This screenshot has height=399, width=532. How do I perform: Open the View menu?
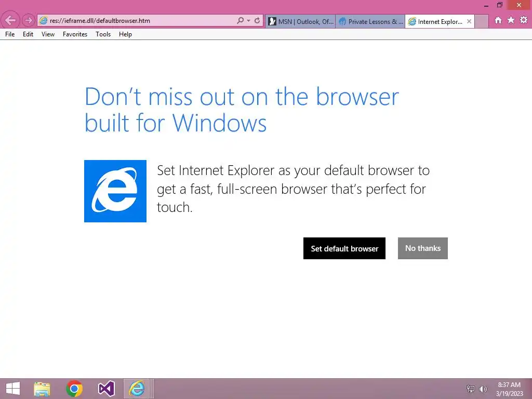(x=48, y=34)
